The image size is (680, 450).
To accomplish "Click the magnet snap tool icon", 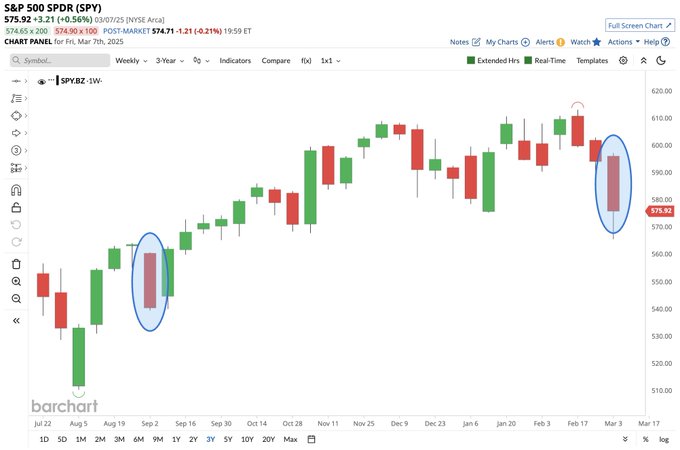I will [x=17, y=190].
